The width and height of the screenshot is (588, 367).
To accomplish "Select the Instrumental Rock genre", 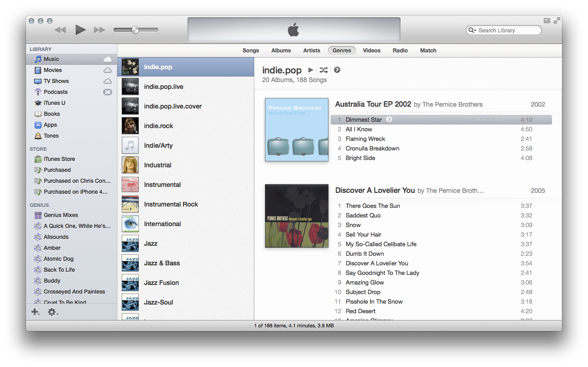I will point(186,204).
